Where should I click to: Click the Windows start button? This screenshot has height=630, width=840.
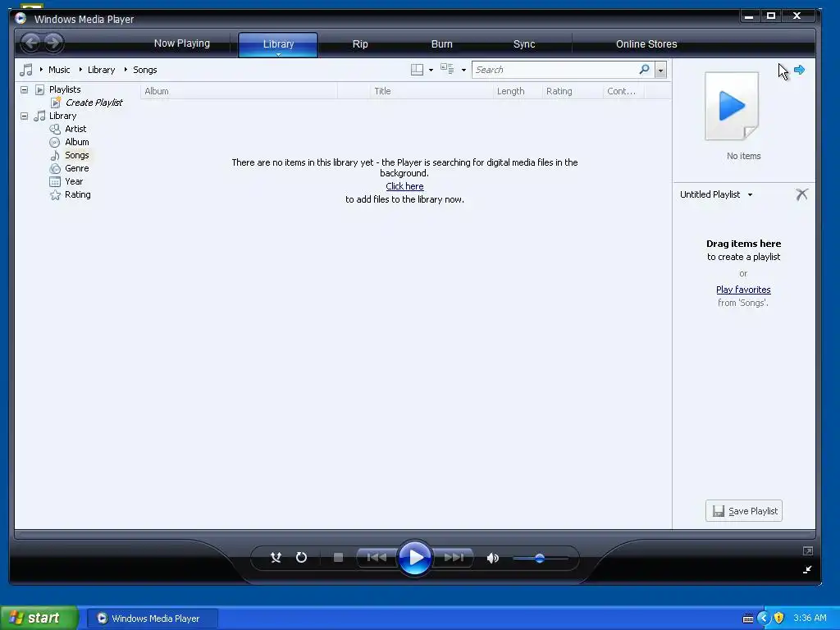tap(39, 618)
